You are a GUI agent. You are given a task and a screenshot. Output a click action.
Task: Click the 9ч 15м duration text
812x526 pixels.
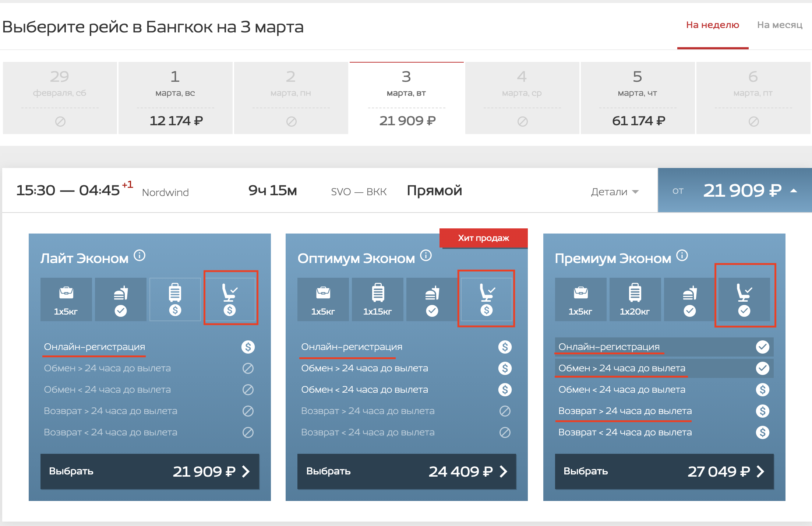273,190
